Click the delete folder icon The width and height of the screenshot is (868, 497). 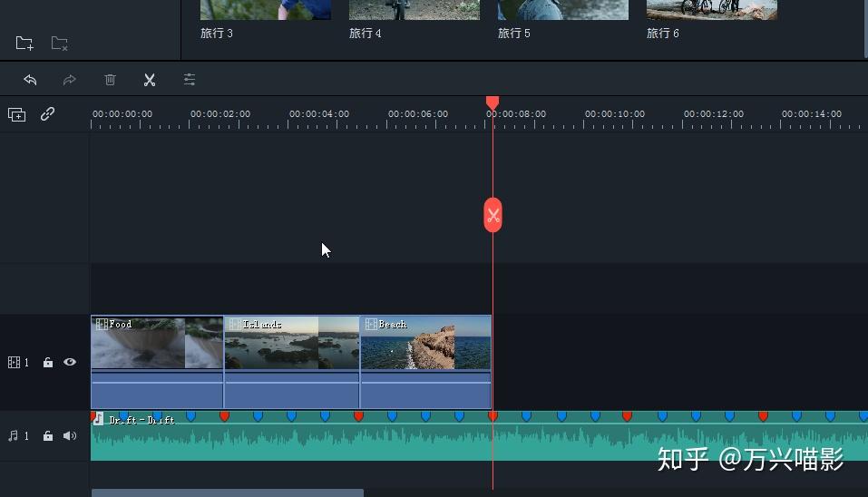(x=59, y=44)
